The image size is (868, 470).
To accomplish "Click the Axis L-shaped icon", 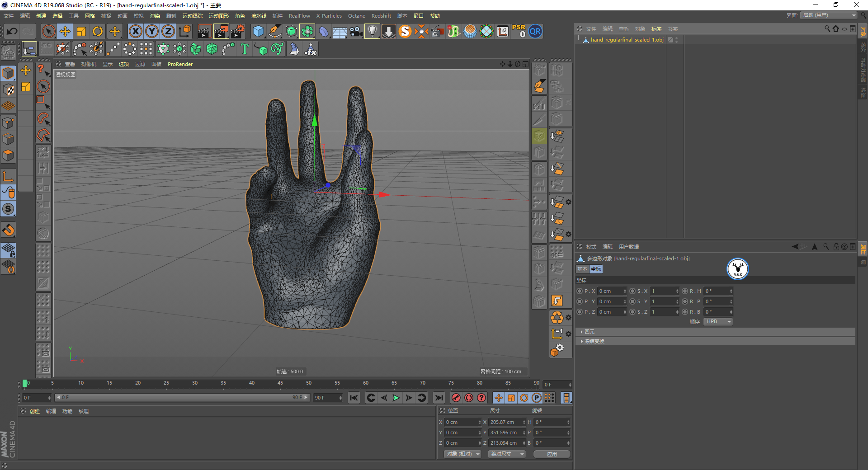I will (8, 176).
